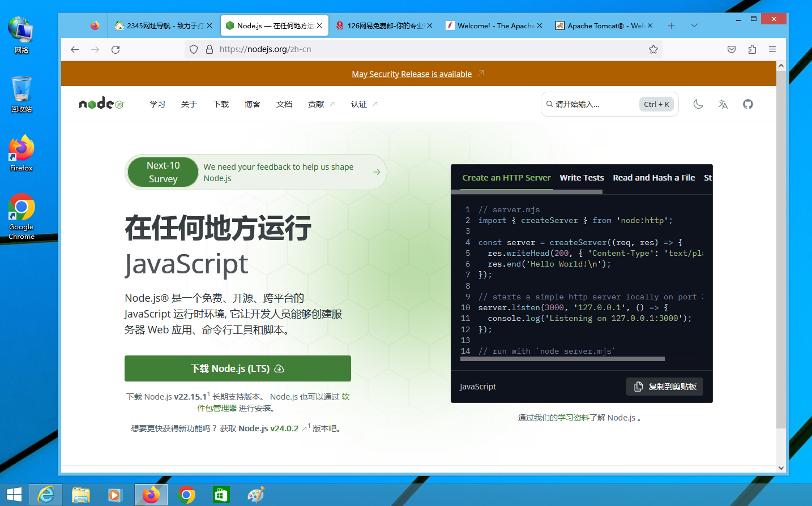
Task: Close the Welcome Apache tab
Action: (540, 25)
